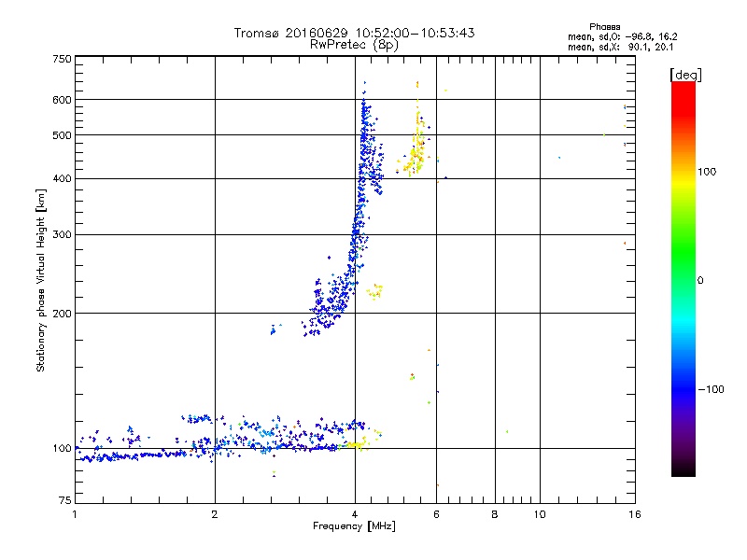Click the 300 tick on the height axis
The image size is (747, 560).
click(62, 234)
